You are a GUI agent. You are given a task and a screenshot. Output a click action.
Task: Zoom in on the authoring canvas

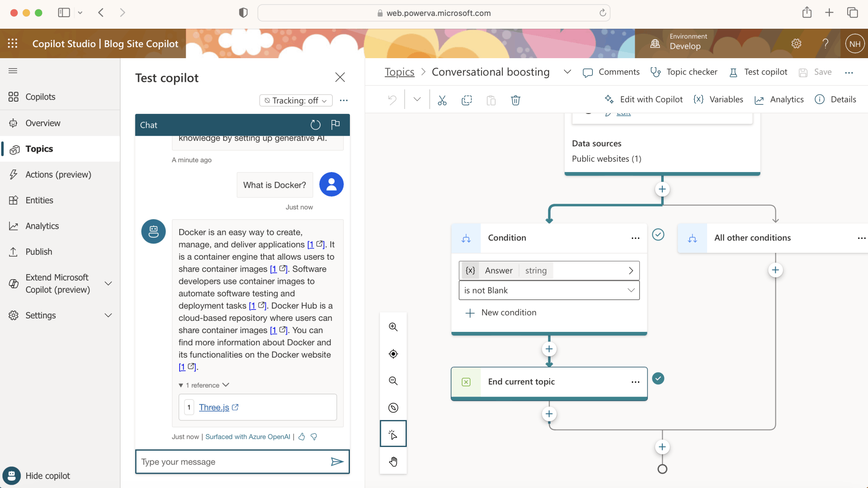pyautogui.click(x=393, y=327)
